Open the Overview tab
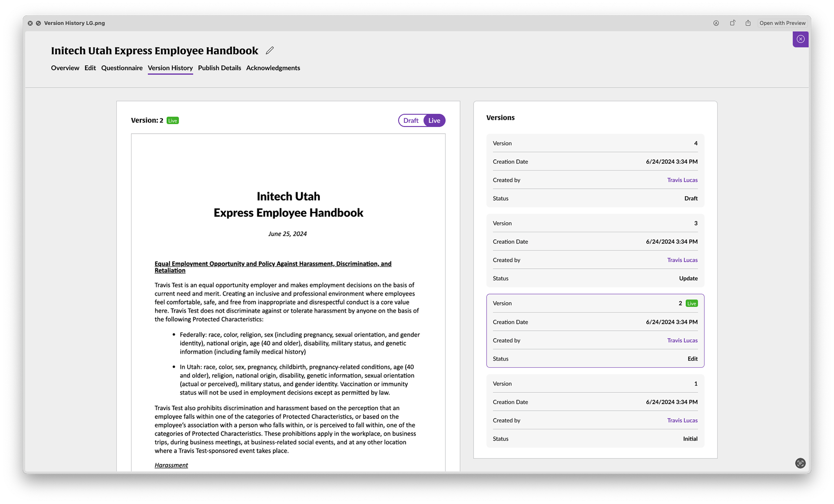The image size is (834, 504). [x=65, y=68]
